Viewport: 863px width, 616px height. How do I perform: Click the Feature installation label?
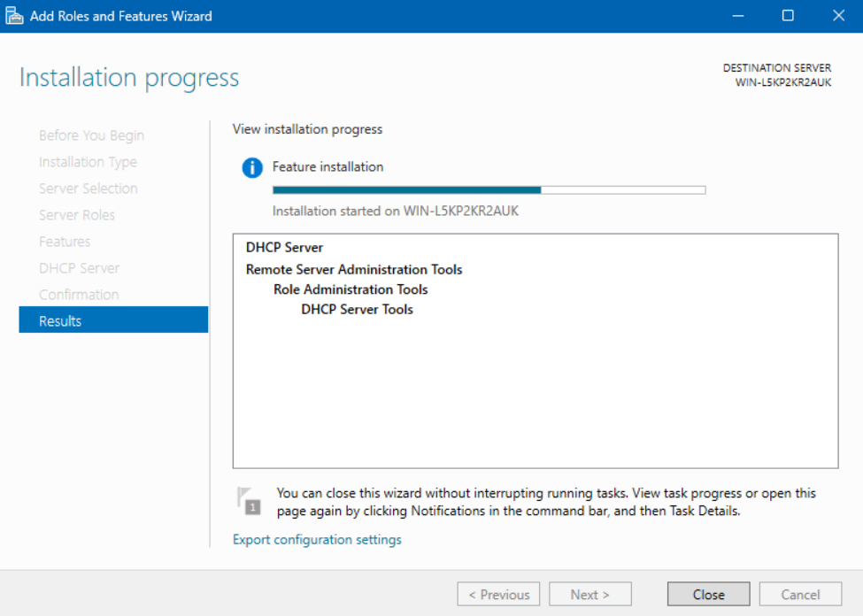pyautogui.click(x=328, y=166)
